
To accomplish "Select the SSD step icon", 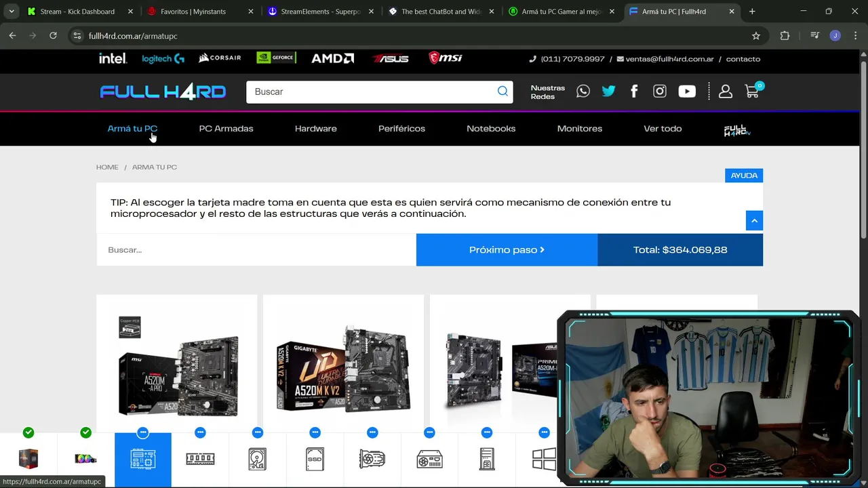I will click(x=315, y=459).
